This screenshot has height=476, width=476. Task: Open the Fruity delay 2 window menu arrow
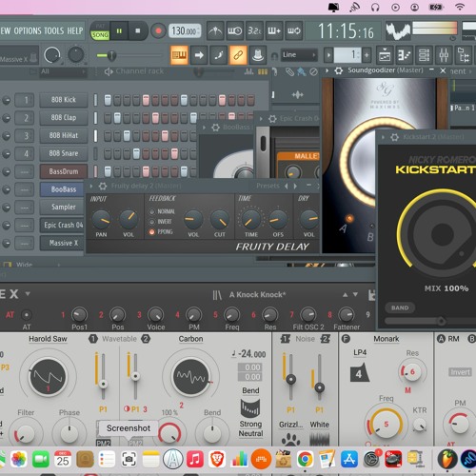point(91,186)
